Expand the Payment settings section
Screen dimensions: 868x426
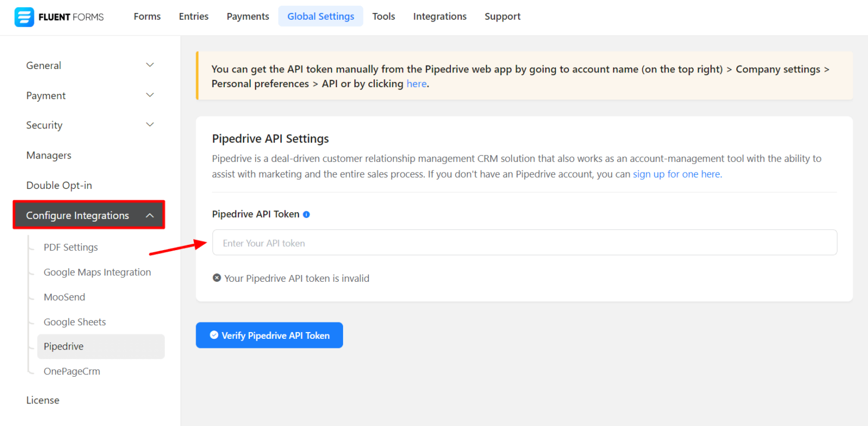[89, 95]
